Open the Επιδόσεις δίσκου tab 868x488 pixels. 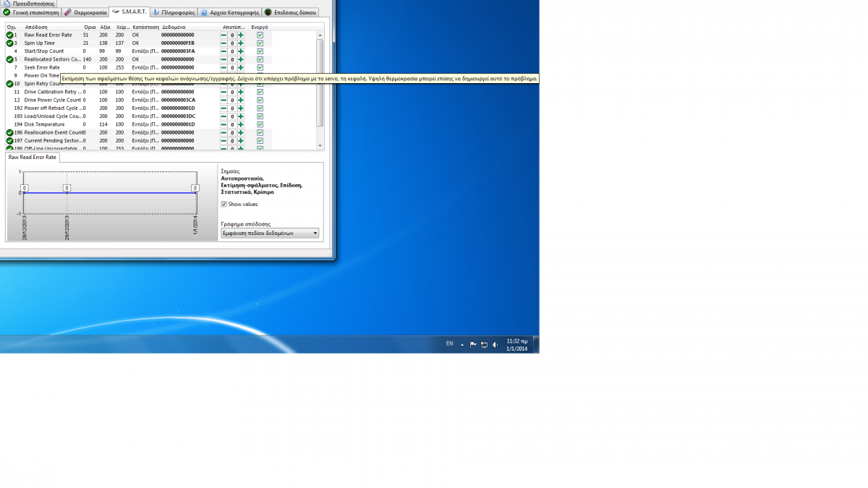click(290, 12)
